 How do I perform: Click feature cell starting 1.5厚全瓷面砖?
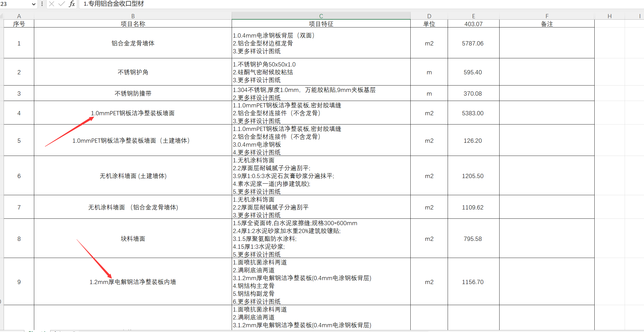point(321,239)
